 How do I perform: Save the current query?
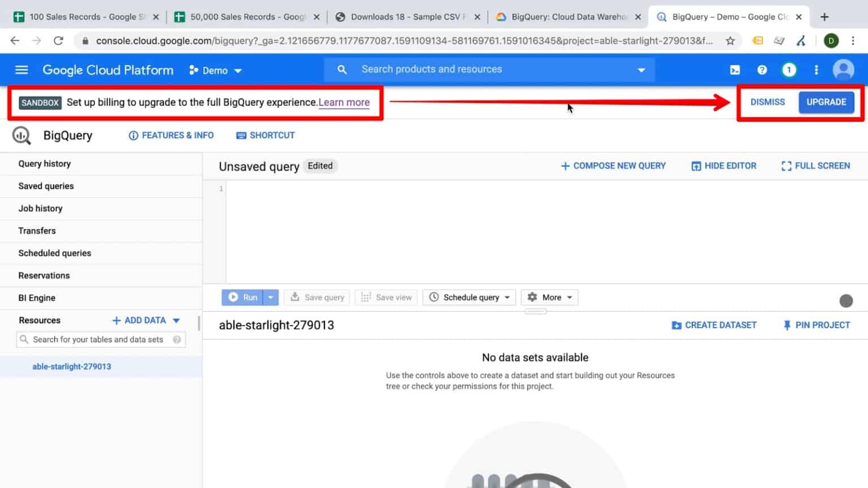click(x=316, y=297)
